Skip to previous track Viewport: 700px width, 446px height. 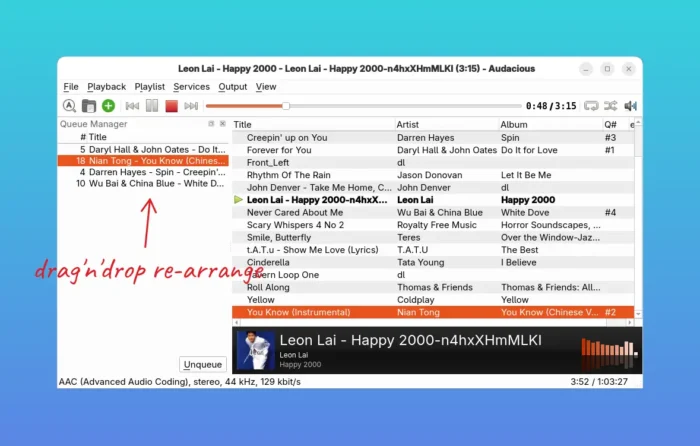[132, 106]
